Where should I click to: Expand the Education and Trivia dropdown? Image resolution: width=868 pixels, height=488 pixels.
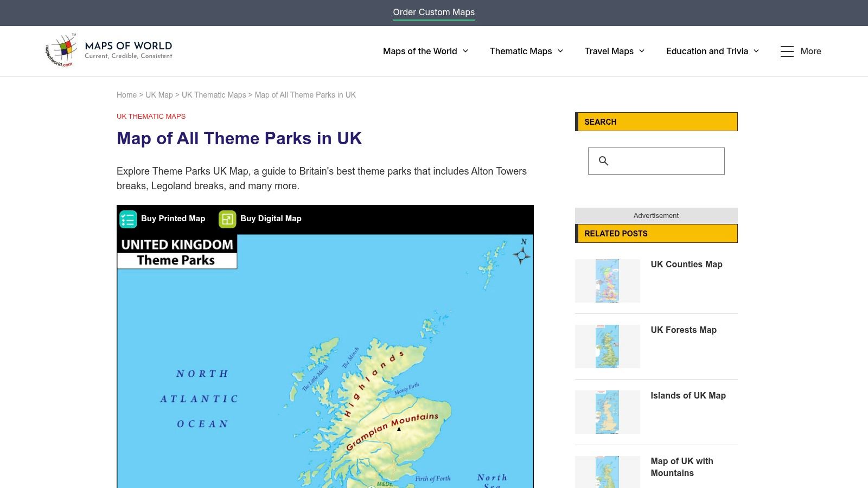712,51
